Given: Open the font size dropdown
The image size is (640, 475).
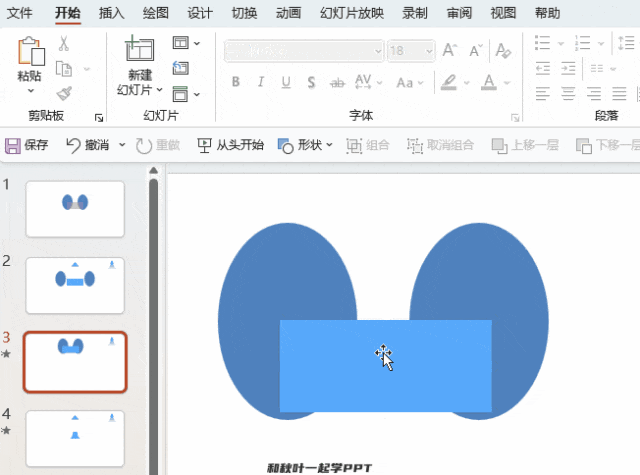Looking at the screenshot, I should [429, 51].
